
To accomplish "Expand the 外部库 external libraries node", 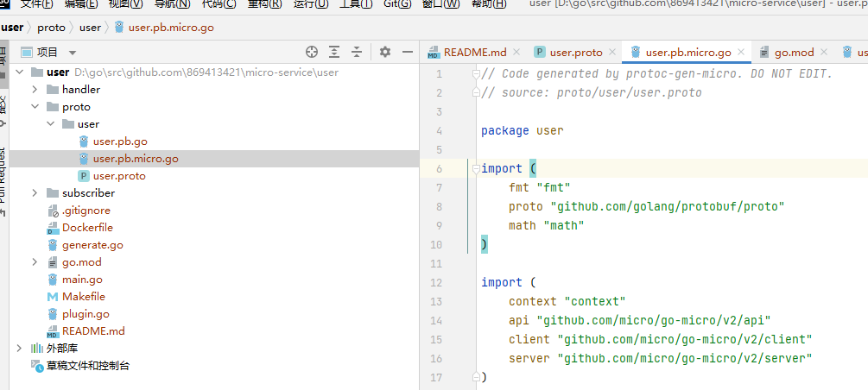I will 19,349.
